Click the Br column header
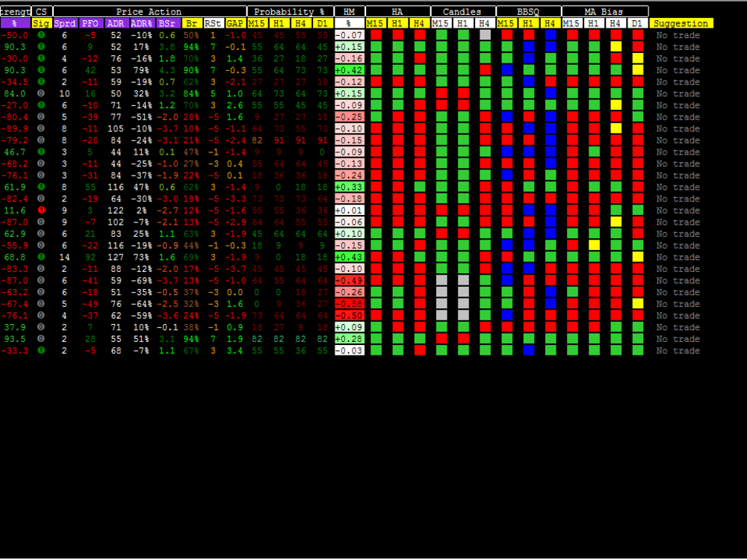Image resolution: width=747 pixels, height=560 pixels. 192,23
